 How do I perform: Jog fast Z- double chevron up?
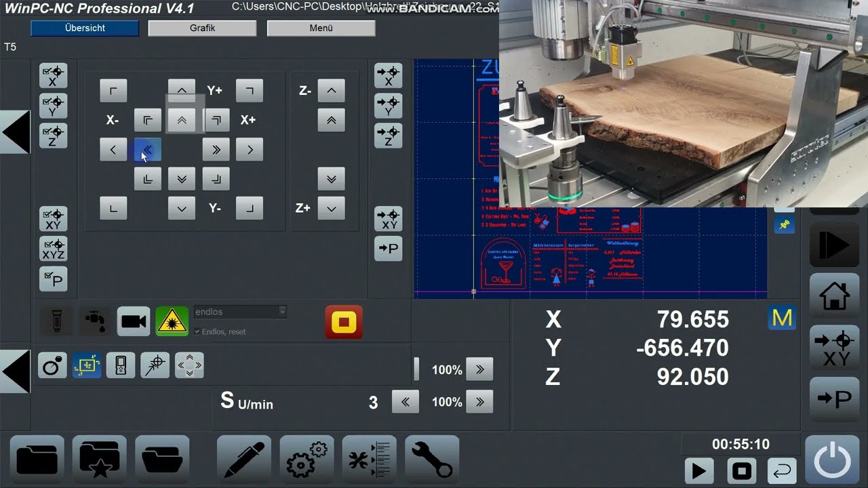coord(331,120)
